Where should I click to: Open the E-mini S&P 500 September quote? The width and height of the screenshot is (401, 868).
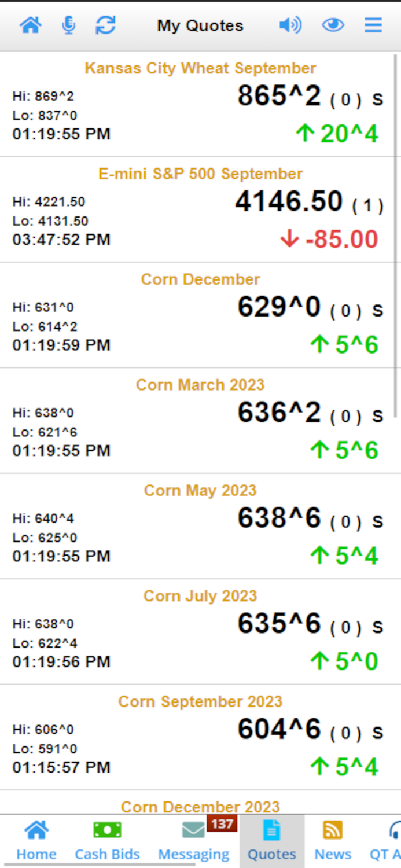[200, 173]
